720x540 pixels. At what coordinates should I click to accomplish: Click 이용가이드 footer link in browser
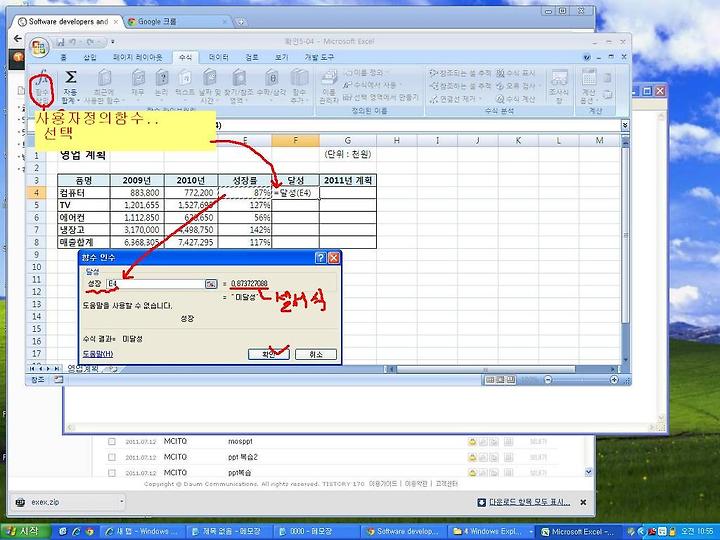[382, 484]
